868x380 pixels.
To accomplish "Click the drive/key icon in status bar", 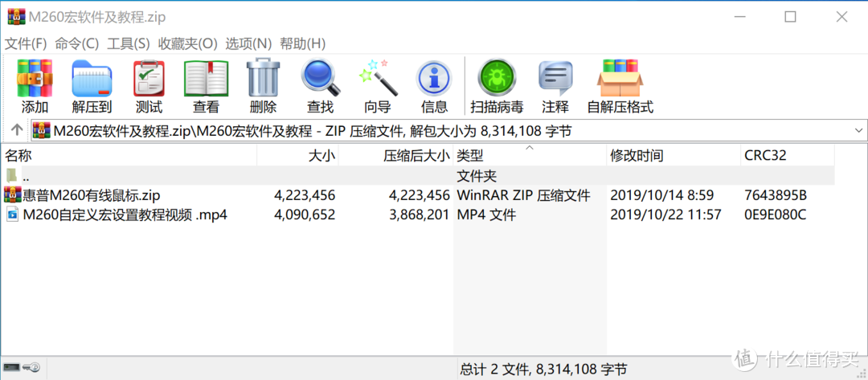I will click(22, 367).
